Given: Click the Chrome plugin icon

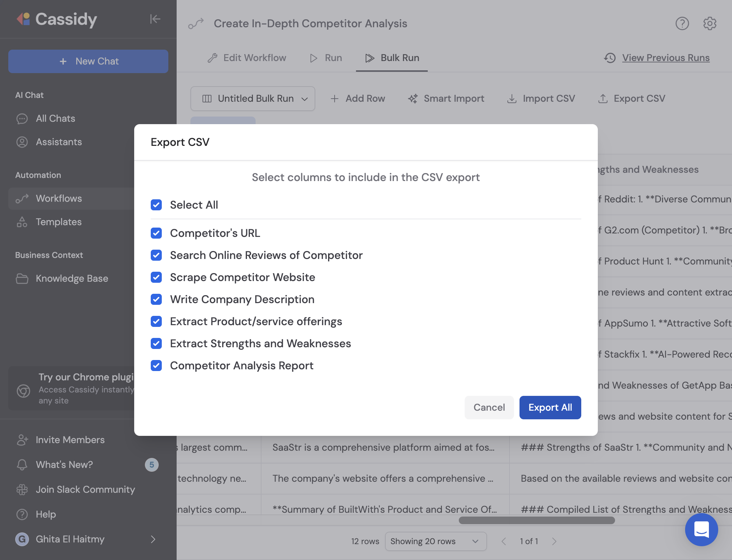Looking at the screenshot, I should [x=23, y=391].
